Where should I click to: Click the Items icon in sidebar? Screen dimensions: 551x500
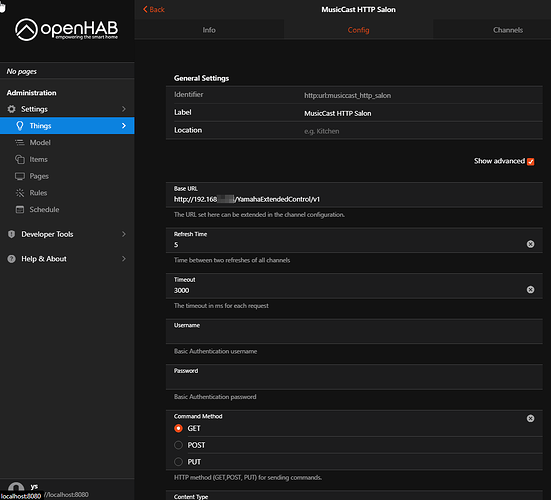(x=20, y=159)
